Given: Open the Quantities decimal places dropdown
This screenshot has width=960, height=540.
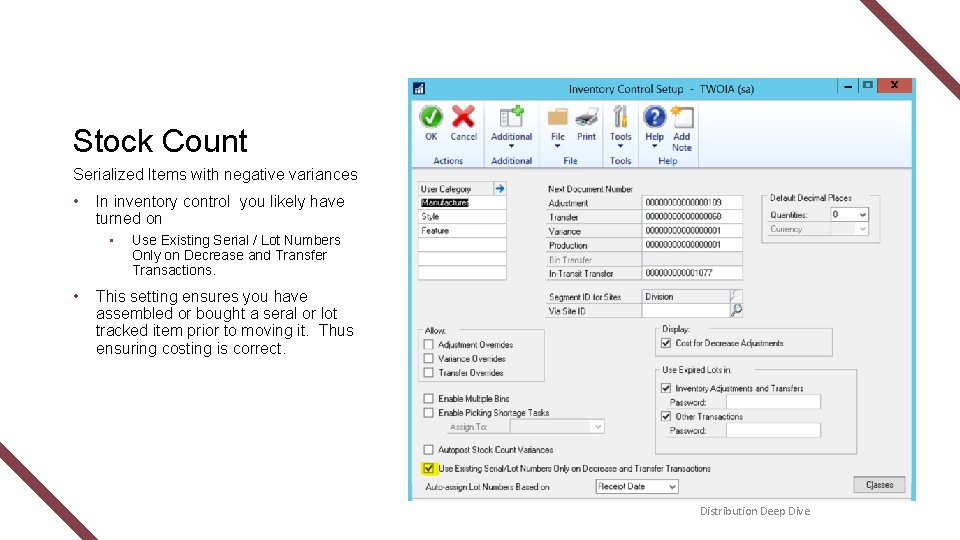Looking at the screenshot, I should (x=862, y=214).
